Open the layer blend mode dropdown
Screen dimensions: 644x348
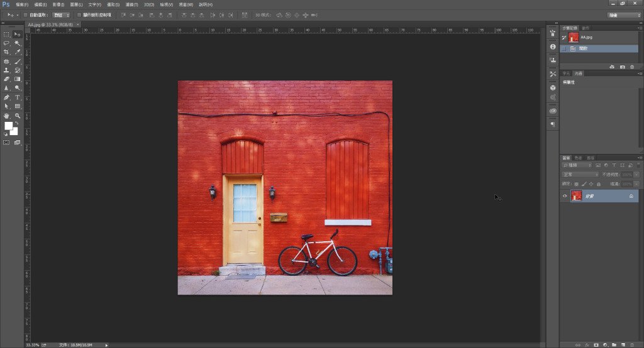tap(580, 174)
